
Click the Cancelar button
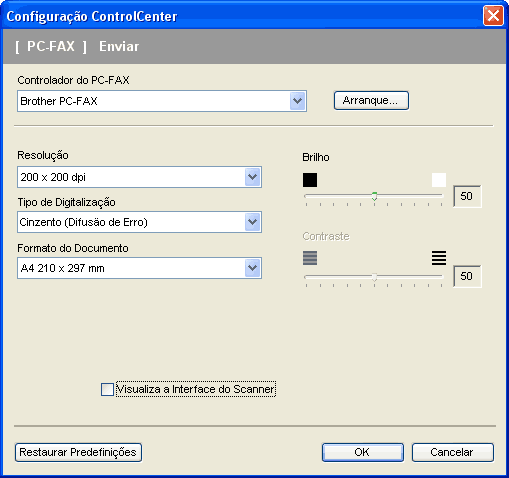pyautogui.click(x=453, y=452)
